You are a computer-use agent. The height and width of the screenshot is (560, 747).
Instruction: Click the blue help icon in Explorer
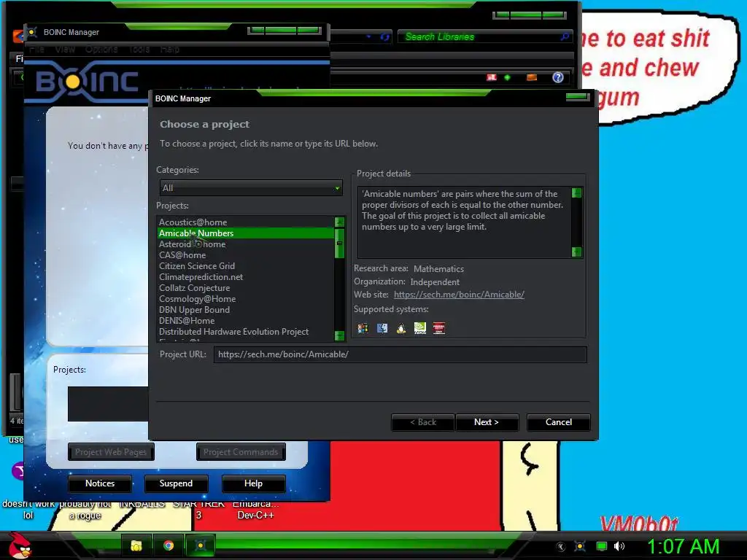(558, 77)
